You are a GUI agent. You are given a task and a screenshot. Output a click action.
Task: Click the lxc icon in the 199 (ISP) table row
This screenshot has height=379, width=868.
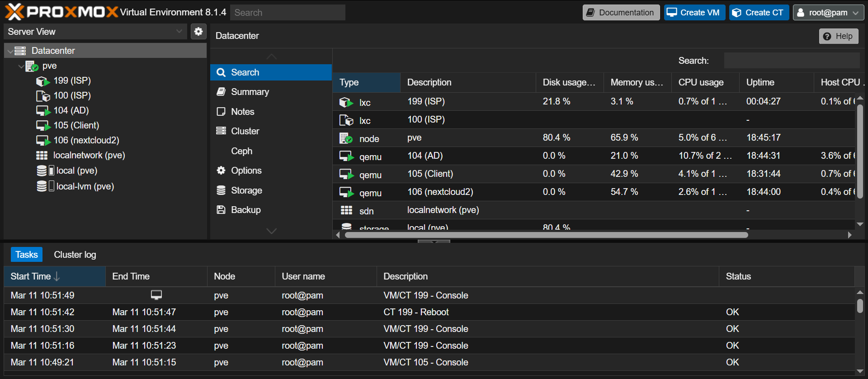[x=346, y=102]
